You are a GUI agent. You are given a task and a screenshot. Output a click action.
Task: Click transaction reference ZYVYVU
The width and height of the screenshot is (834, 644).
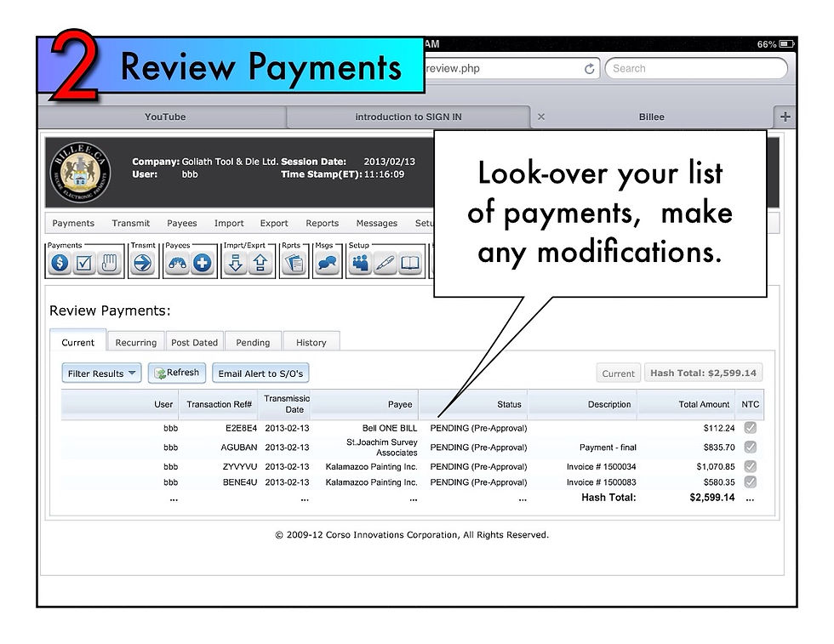click(x=240, y=466)
